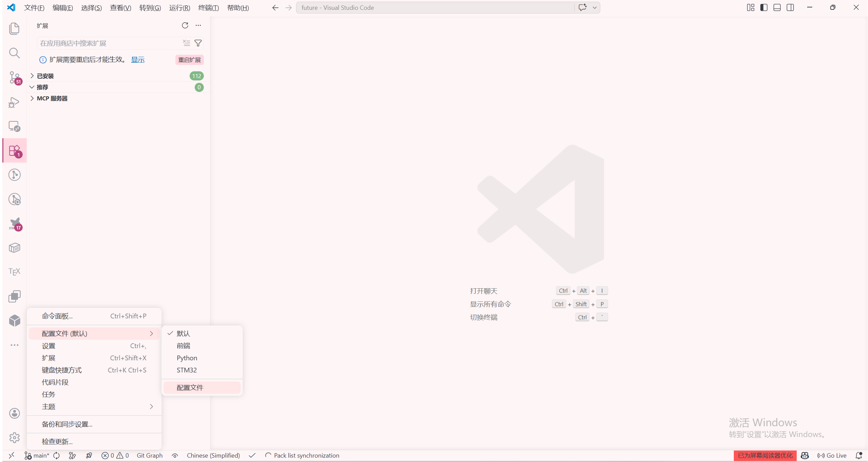This screenshot has width=868, height=462.
Task: Toggle the bottom panel layout button
Action: tap(777, 7)
